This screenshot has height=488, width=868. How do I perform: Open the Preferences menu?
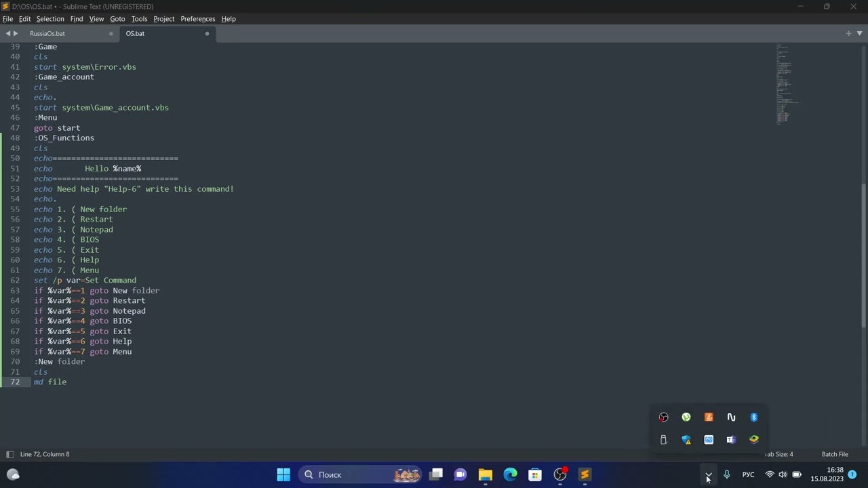pyautogui.click(x=198, y=19)
